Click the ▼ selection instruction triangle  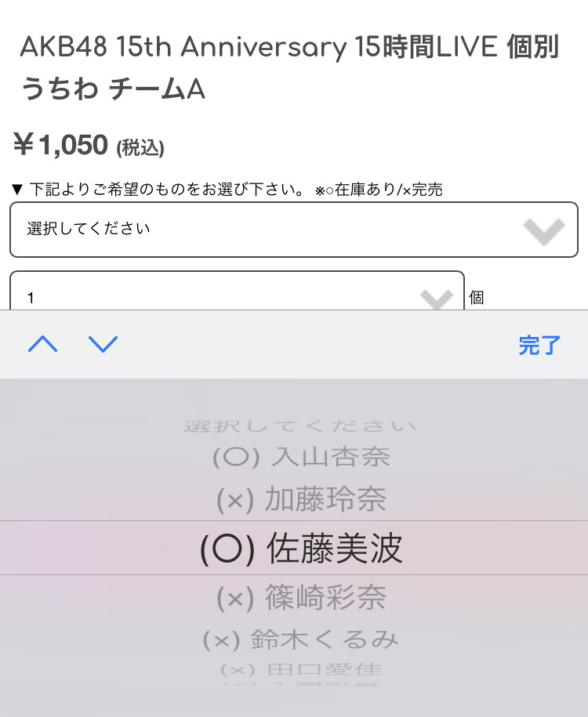pyautogui.click(x=17, y=189)
